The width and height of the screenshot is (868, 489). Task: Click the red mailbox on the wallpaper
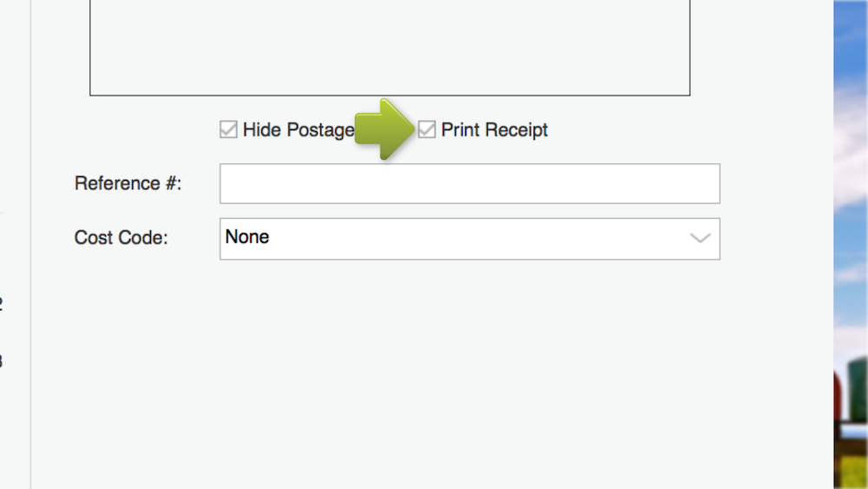[840, 391]
